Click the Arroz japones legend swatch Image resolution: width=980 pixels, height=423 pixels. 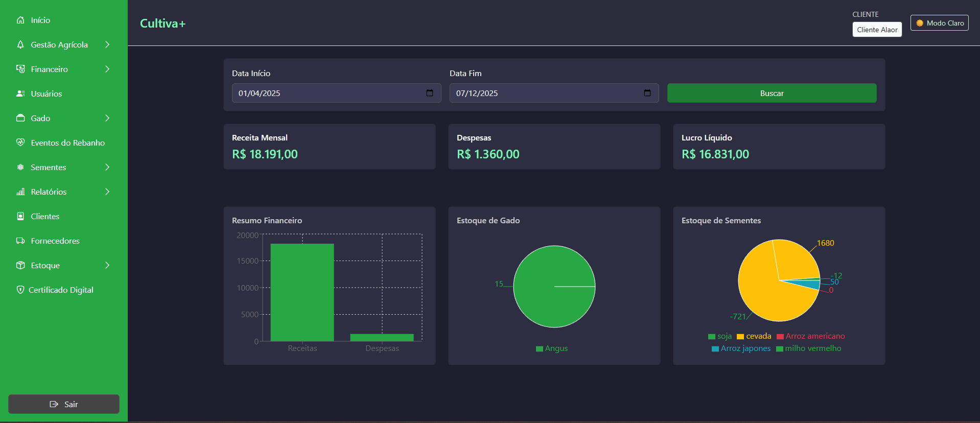[715, 349]
